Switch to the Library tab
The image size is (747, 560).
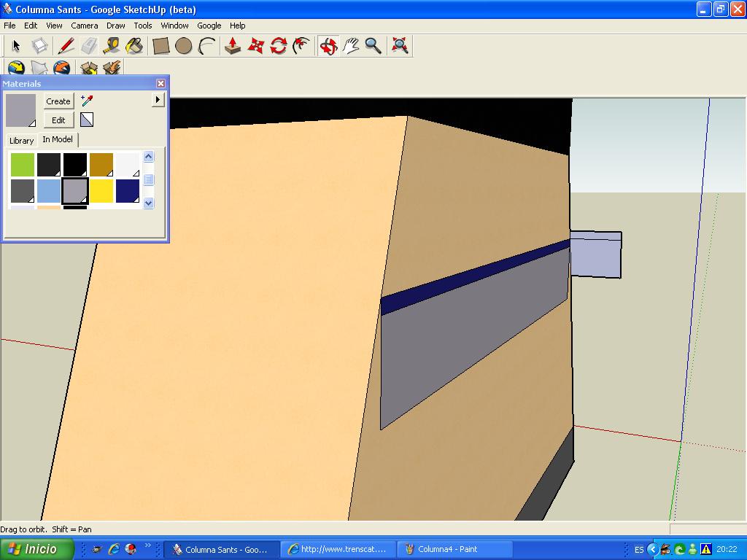click(x=21, y=140)
